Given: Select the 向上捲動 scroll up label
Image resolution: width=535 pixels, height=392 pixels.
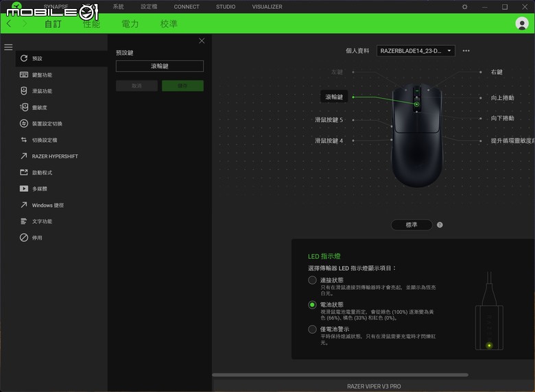Looking at the screenshot, I should pos(502,98).
